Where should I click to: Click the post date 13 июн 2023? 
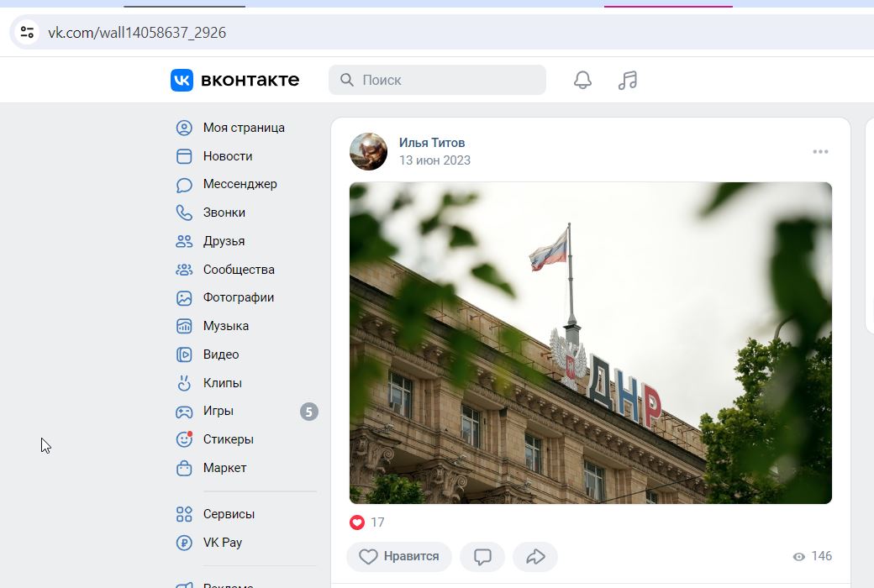point(434,160)
